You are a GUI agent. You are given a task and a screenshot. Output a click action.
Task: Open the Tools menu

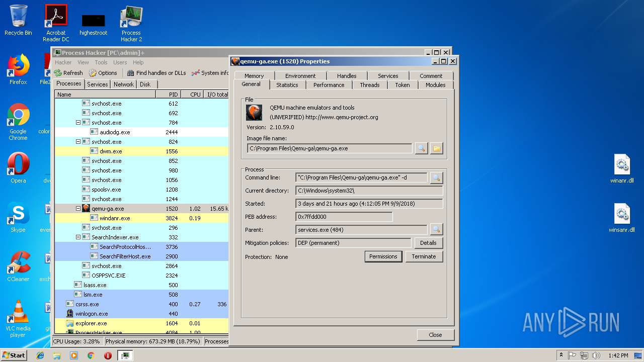coord(101,62)
